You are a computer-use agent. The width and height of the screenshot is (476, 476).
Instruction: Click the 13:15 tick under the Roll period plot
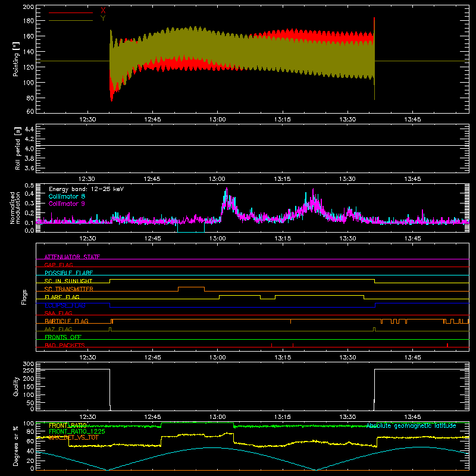point(282,179)
